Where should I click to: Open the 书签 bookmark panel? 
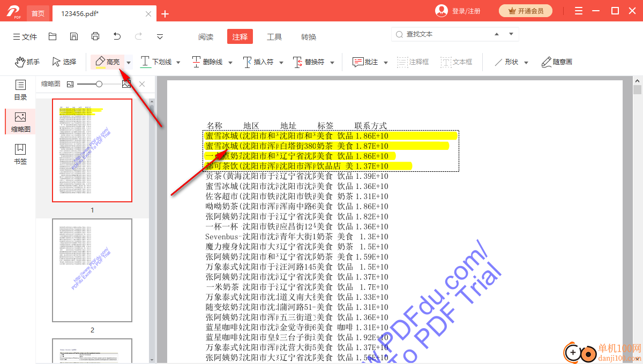tap(20, 154)
